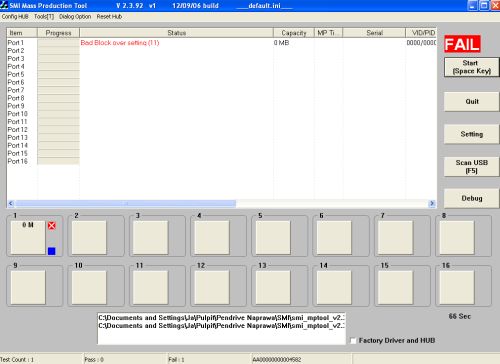Screen dimensions: 500x364
Task: Enable the Factory Driver and HUB checkbox
Action: tap(353, 341)
